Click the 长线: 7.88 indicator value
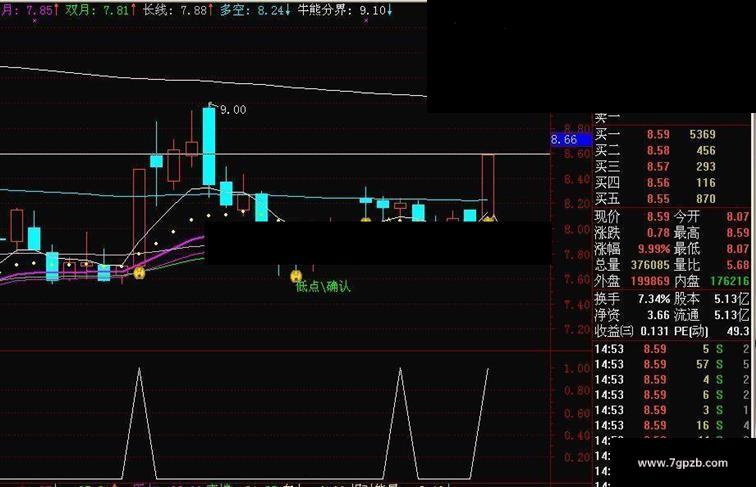 point(177,10)
